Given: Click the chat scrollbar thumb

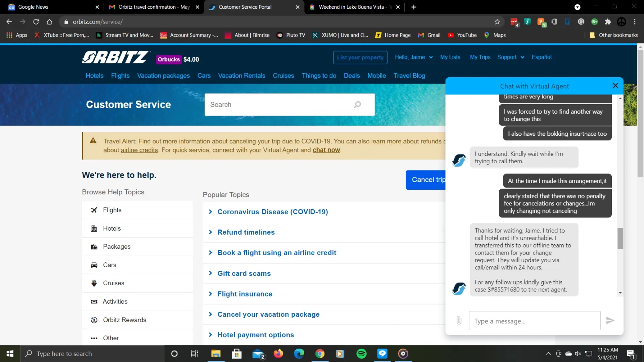Looking at the screenshot, I should click(x=620, y=238).
